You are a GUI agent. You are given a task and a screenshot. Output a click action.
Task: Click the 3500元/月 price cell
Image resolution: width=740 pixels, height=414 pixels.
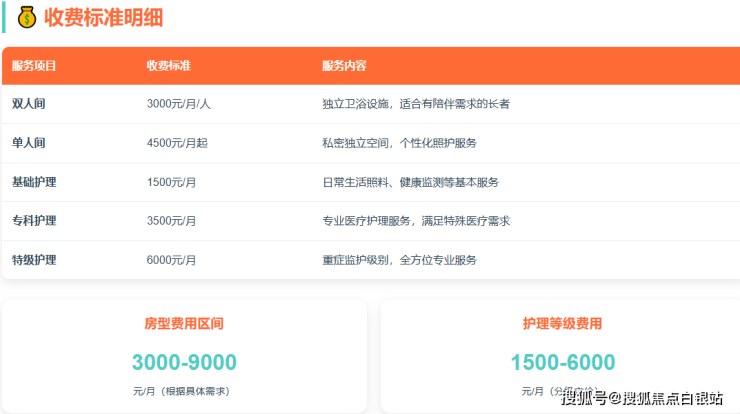[x=171, y=220]
